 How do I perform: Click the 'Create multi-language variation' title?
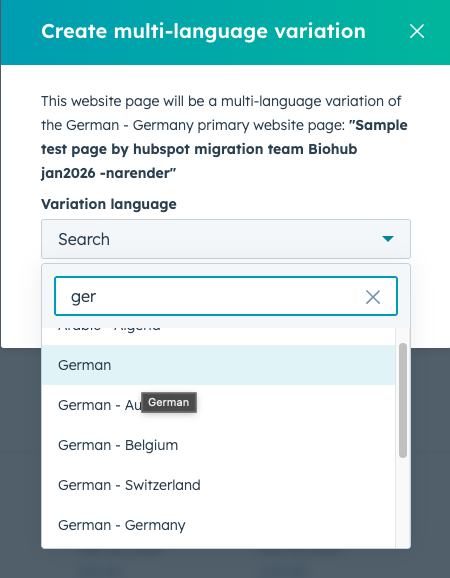click(203, 31)
